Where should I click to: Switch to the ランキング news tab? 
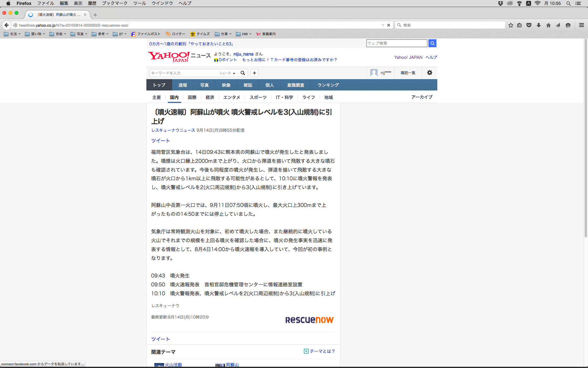point(328,85)
